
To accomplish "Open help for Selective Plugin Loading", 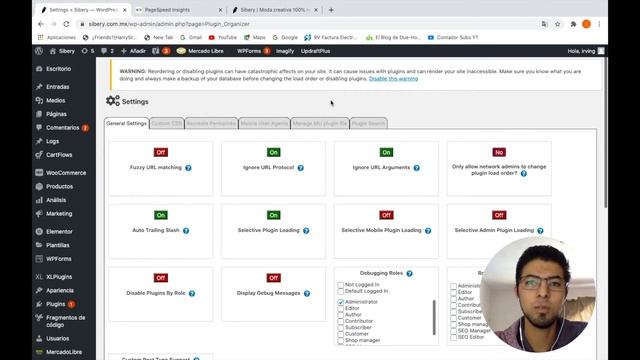I will coord(306,231).
